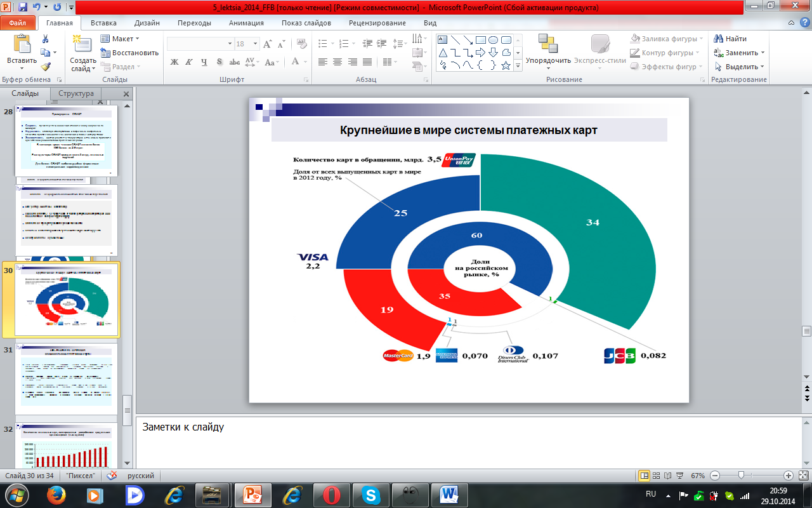Screen dimensions: 812x508
Task: Toggle underline formatting (Ч)
Action: 204,62
